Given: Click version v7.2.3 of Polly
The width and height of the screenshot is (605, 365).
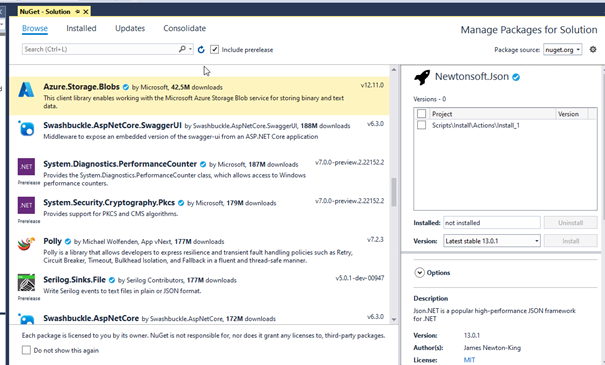Looking at the screenshot, I should 375,240.
